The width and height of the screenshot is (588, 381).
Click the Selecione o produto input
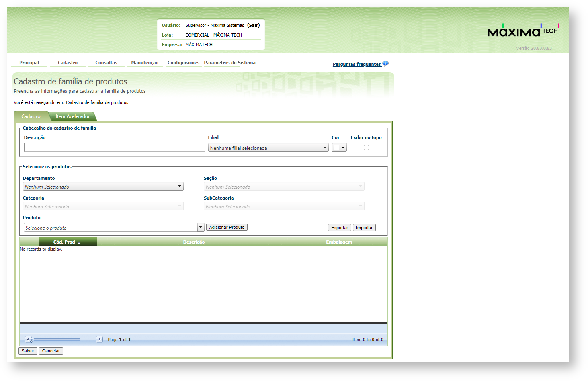coord(111,228)
